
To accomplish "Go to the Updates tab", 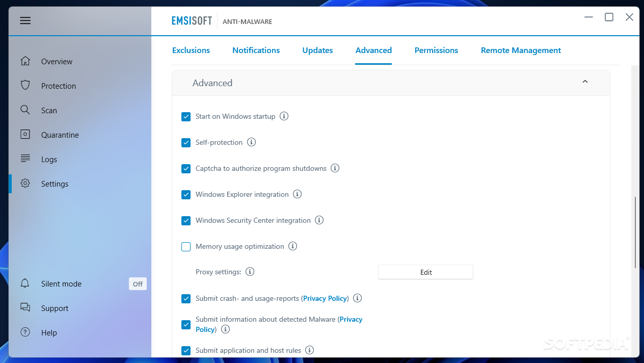I will tap(317, 50).
